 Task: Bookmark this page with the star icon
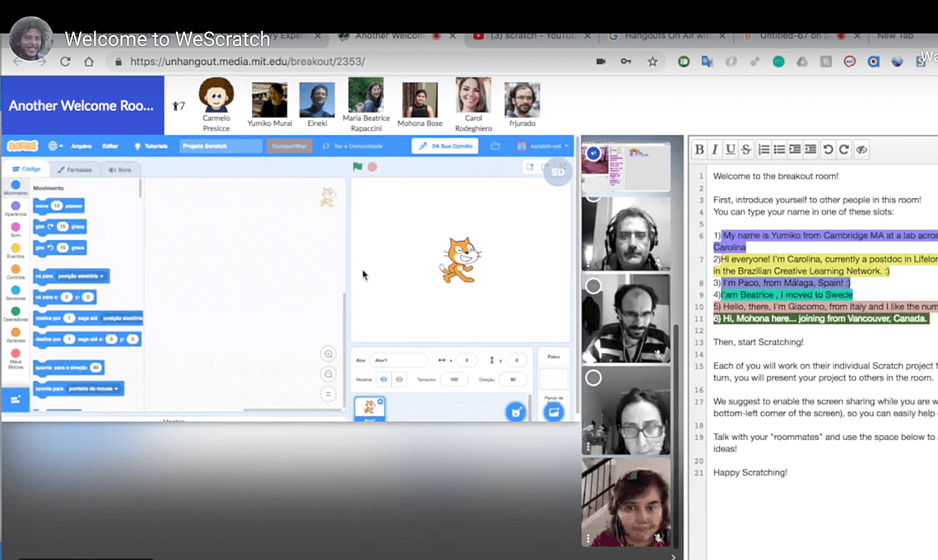coord(652,62)
